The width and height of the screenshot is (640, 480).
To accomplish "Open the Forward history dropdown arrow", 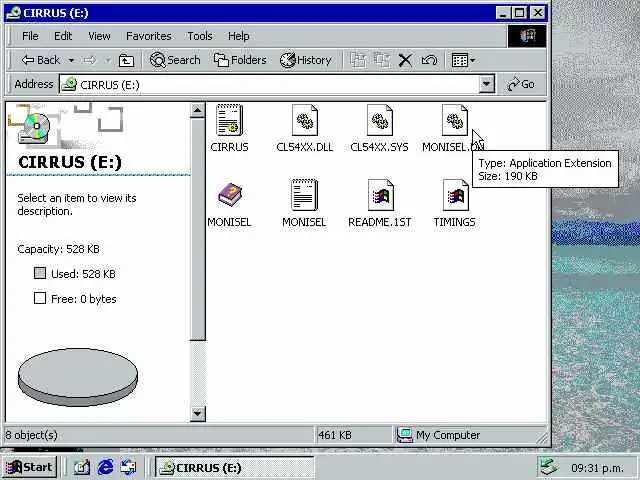I will [x=108, y=60].
